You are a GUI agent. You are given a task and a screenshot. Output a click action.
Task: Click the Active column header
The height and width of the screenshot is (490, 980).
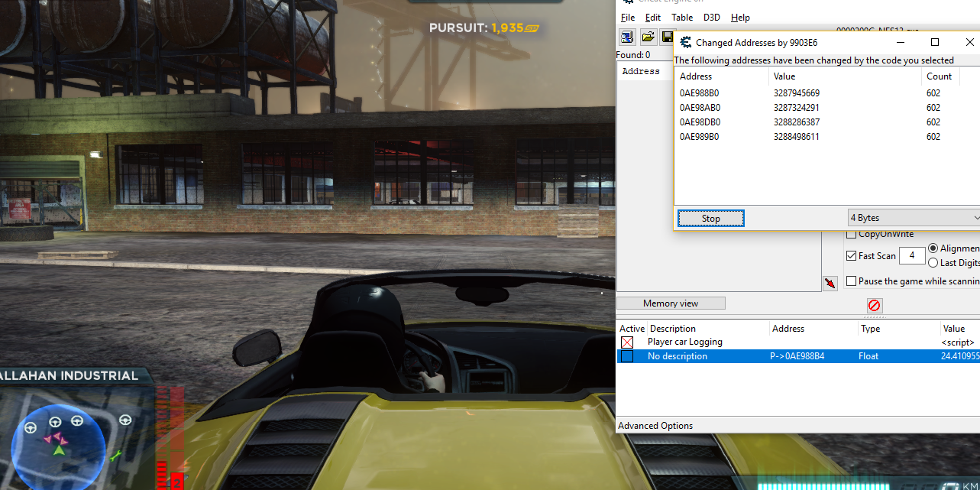click(x=632, y=329)
